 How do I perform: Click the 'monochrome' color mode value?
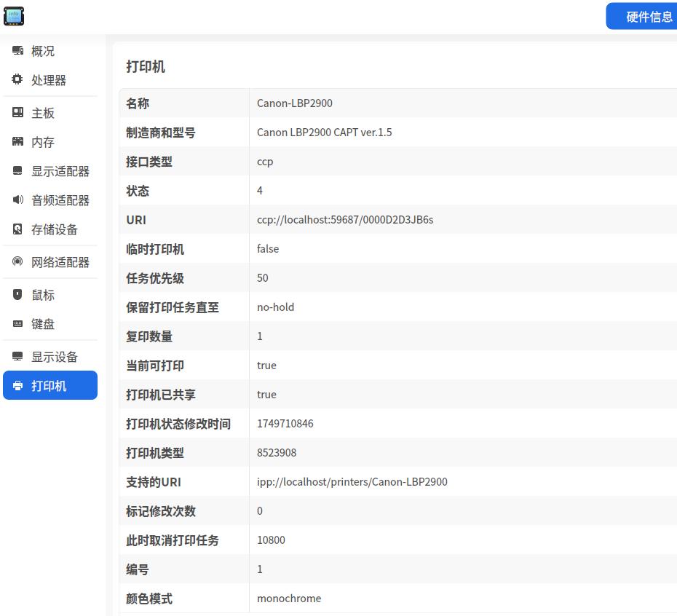coord(289,599)
